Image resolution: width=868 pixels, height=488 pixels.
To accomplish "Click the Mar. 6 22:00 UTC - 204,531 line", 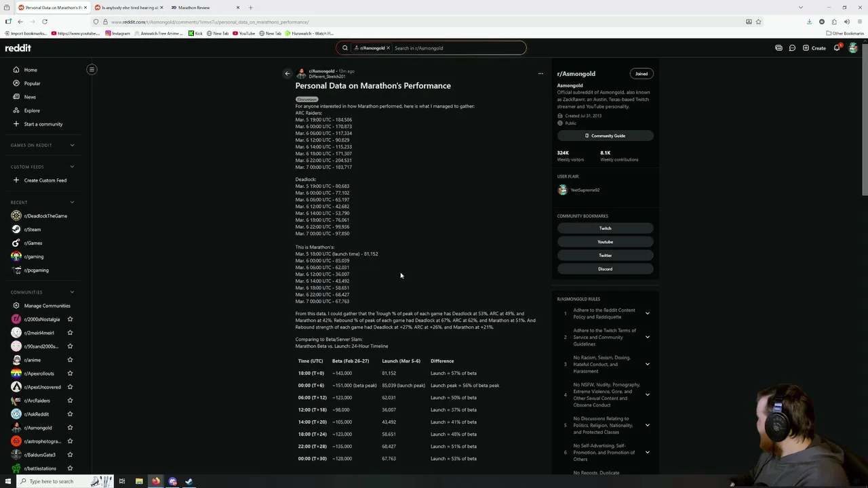I will click(x=323, y=160).
